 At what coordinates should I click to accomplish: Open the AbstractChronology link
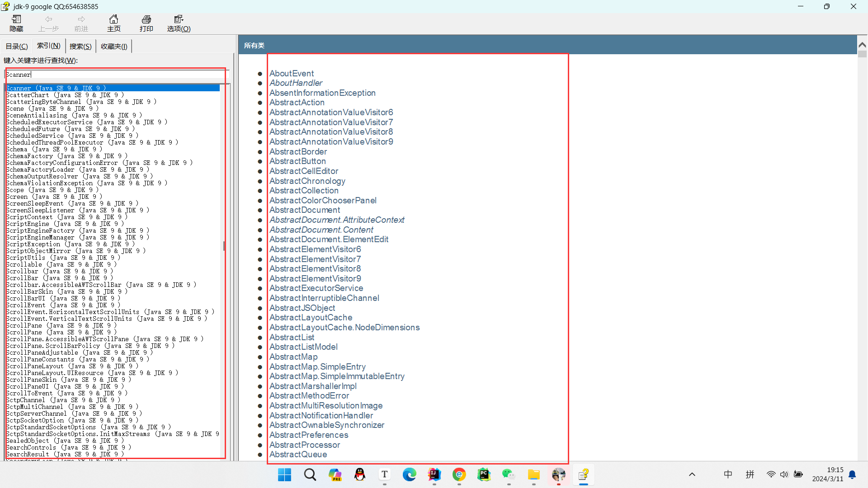307,181
